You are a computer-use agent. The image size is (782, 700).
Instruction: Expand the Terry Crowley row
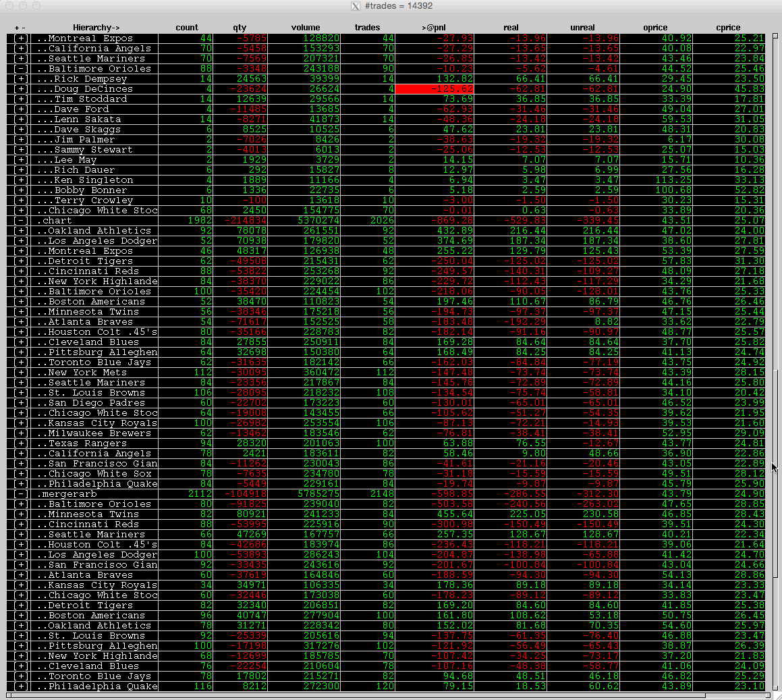[20, 200]
